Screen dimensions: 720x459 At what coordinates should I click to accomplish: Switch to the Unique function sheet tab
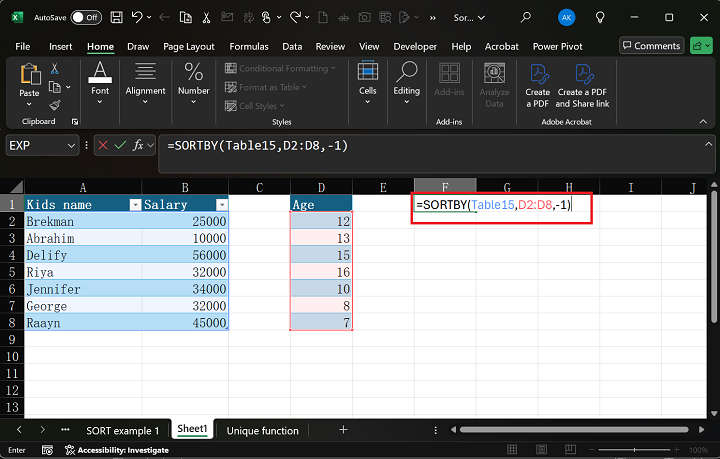coord(262,430)
